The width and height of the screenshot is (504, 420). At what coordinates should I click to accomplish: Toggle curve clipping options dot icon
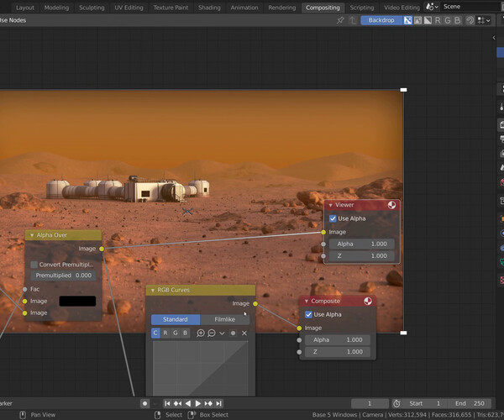[233, 333]
